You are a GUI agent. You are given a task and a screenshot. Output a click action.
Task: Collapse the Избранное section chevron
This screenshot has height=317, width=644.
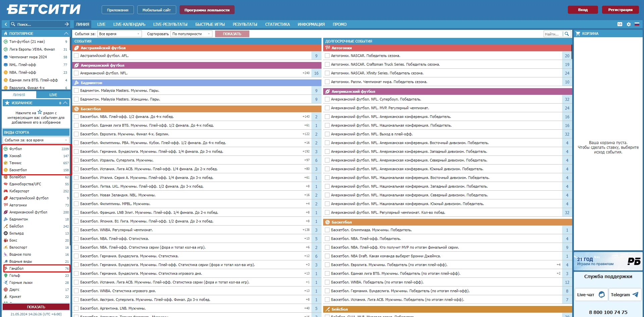(65, 103)
